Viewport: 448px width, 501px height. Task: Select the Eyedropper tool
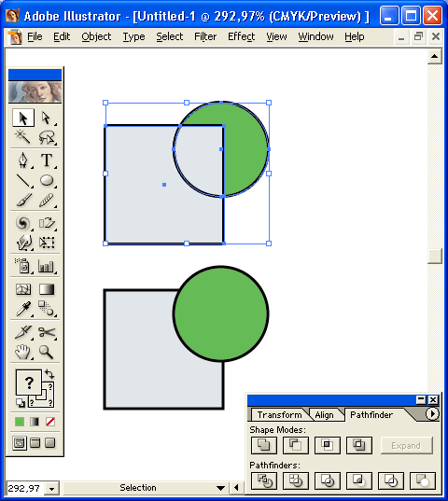[x=23, y=308]
